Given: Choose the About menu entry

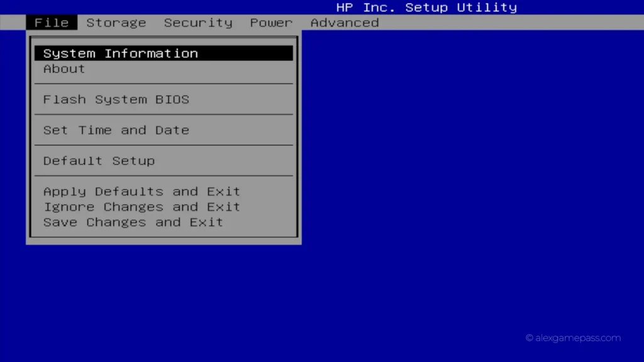Looking at the screenshot, I should pos(64,69).
